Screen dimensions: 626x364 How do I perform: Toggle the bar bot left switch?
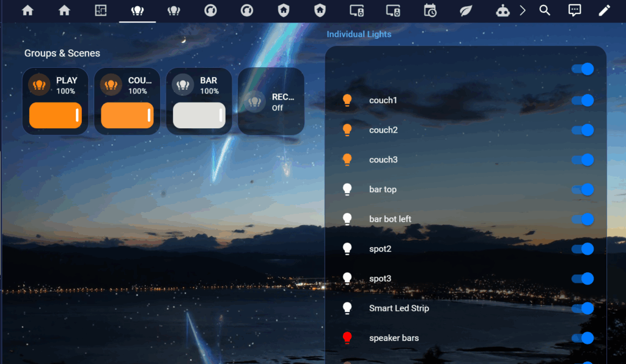(583, 219)
